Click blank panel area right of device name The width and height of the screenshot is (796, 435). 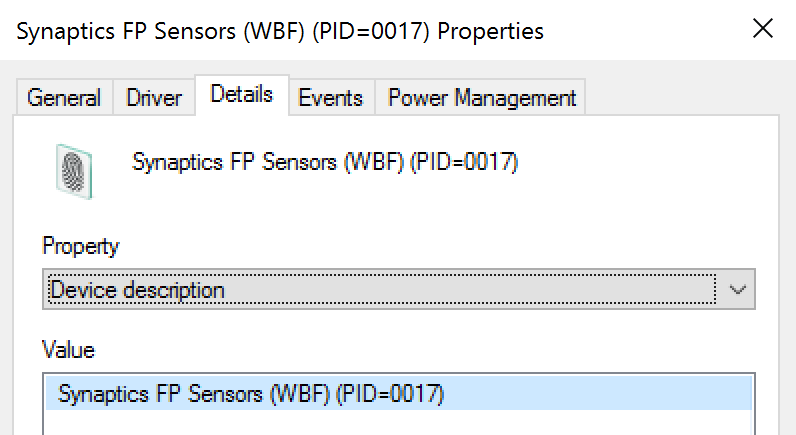tap(650, 162)
